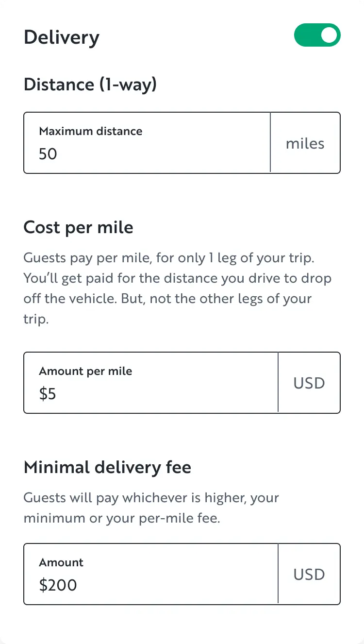Click the 'Amount' label above $200
This screenshot has height=644, width=364.
[x=61, y=562]
